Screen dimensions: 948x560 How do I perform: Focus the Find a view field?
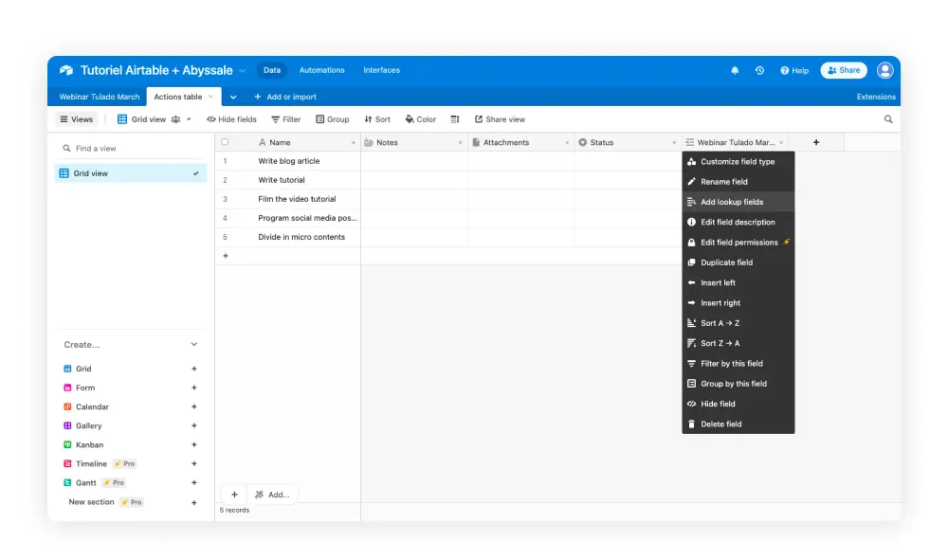click(131, 149)
